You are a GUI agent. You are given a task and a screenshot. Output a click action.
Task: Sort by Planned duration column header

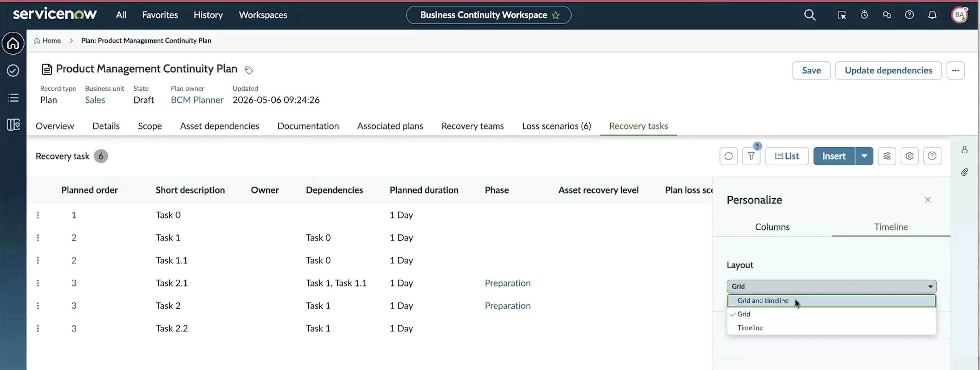[x=424, y=190]
